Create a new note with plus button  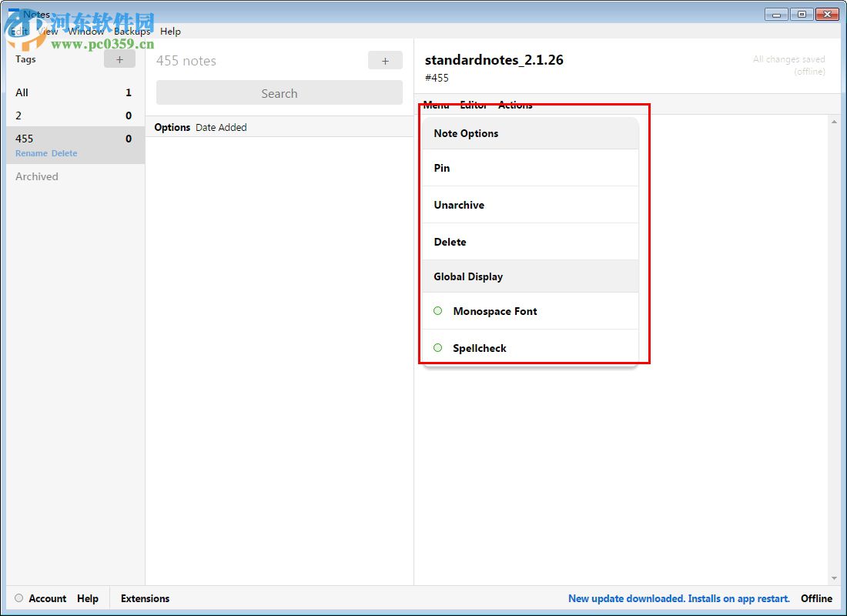pos(385,61)
